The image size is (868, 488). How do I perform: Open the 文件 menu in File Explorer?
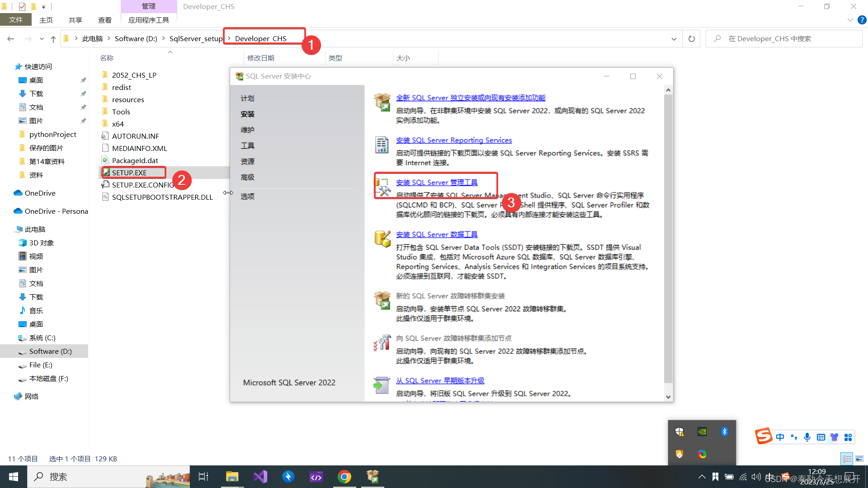tap(16, 20)
